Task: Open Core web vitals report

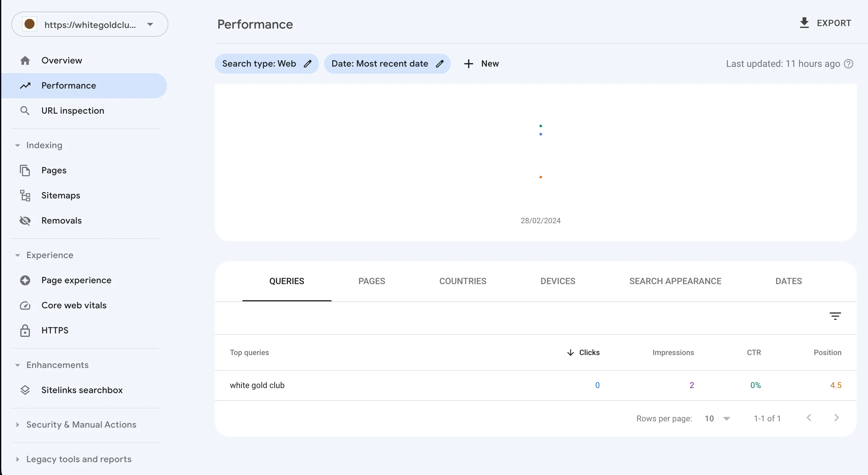Action: (84, 305)
